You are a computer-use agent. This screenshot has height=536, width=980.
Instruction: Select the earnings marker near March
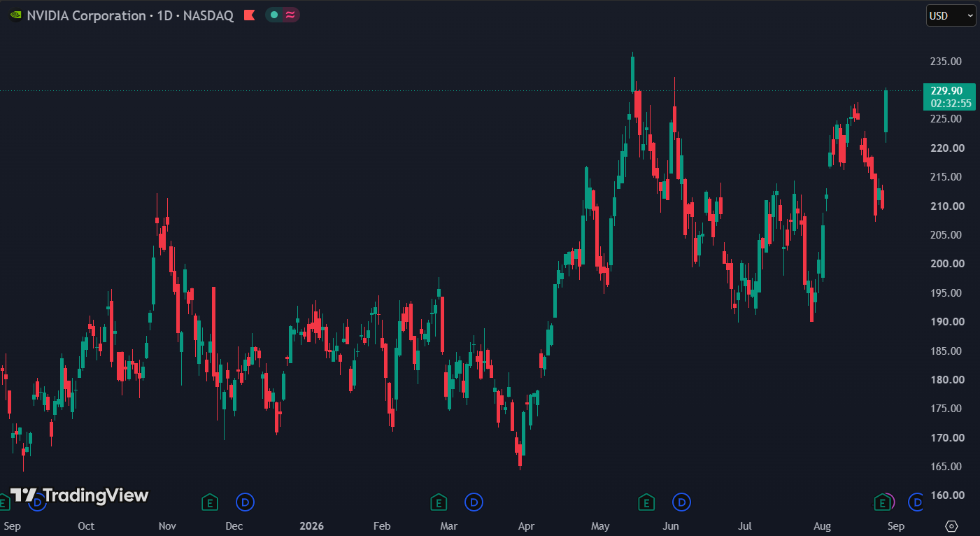439,502
